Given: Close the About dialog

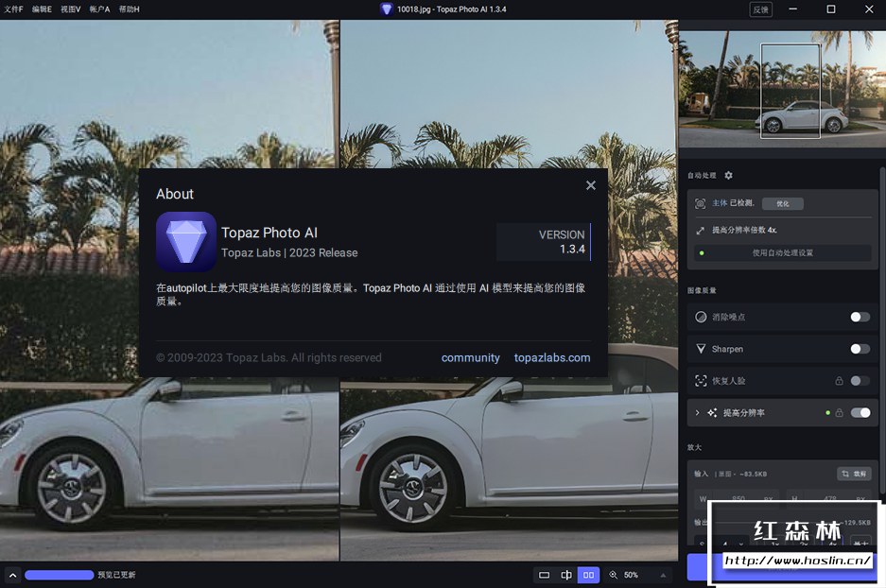Looking at the screenshot, I should (590, 185).
